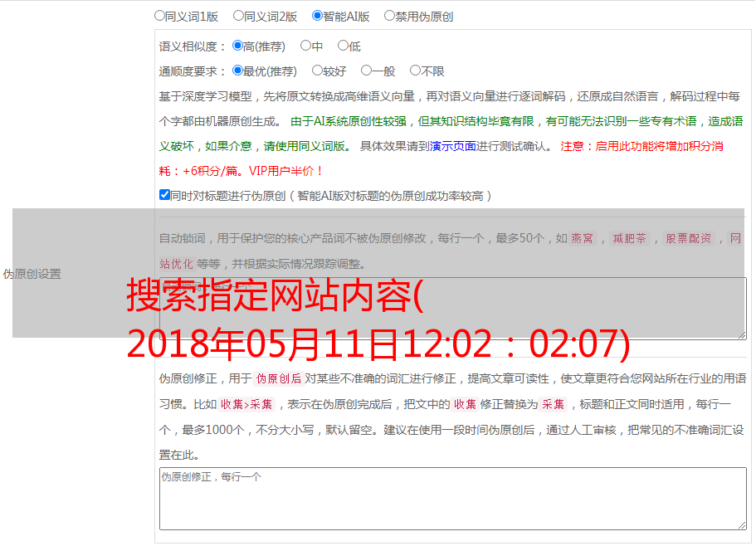
Task: Set 通顺度要求 to 最优(推荐)
Action: 237,71
